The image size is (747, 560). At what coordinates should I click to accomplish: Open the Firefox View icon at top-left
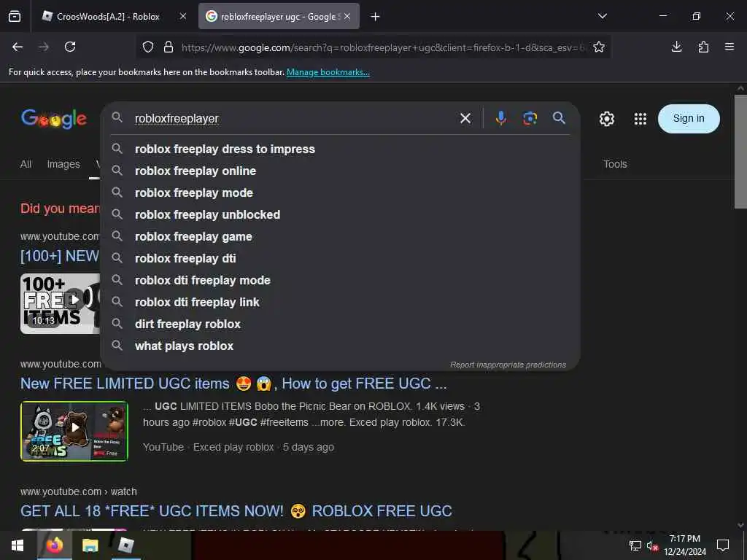point(15,17)
